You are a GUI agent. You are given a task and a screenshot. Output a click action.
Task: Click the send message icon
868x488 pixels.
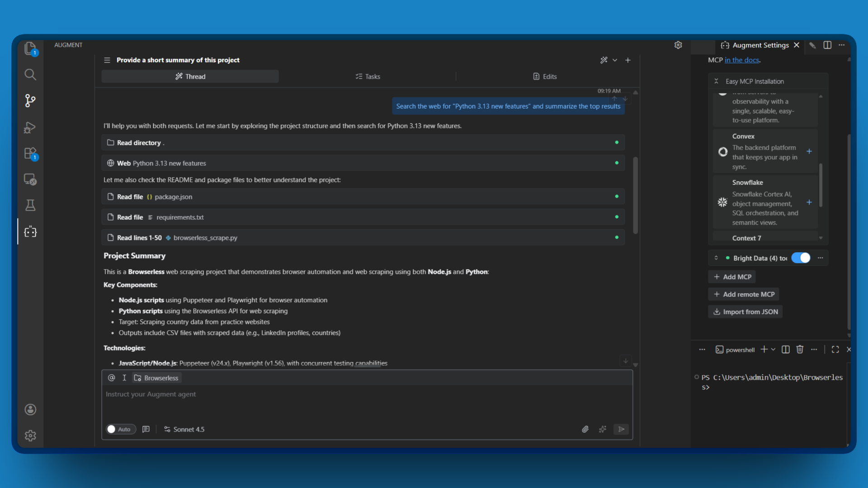tap(621, 429)
